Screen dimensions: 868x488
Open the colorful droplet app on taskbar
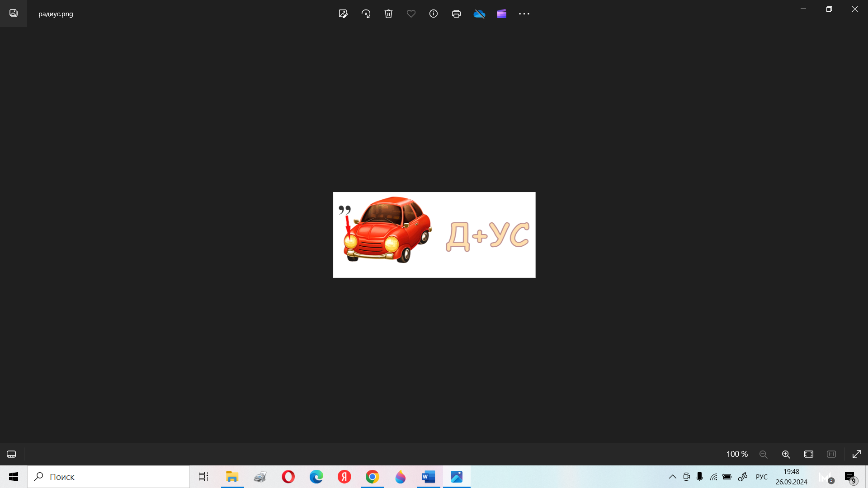coord(401,477)
